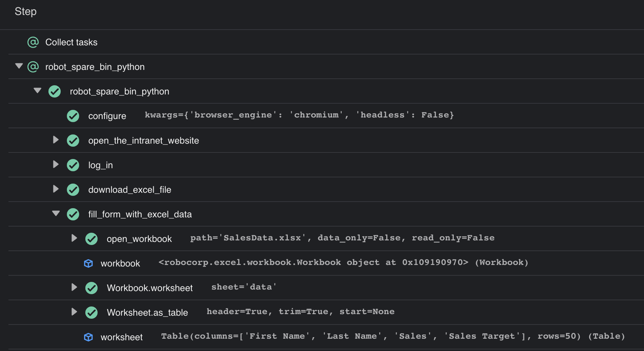644x351 pixels.
Task: Collapse the fill_form_with_excel_data step
Action: (56, 214)
